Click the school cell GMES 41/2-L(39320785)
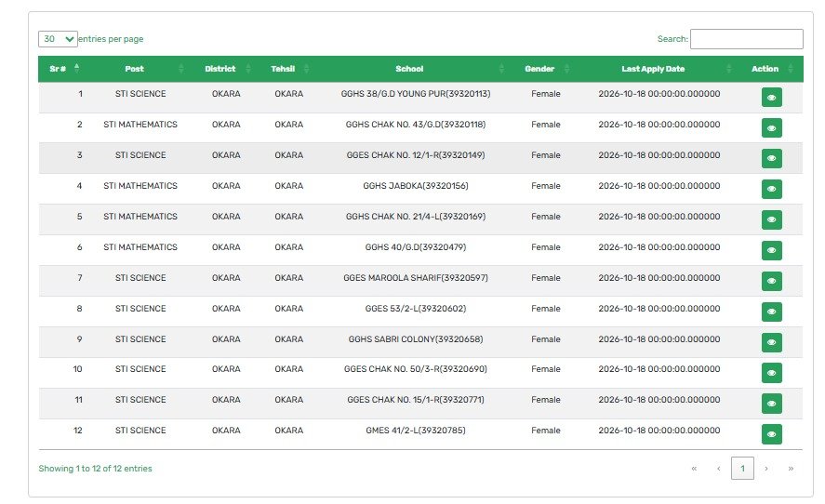Image resolution: width=825 pixels, height=504 pixels. tap(416, 431)
